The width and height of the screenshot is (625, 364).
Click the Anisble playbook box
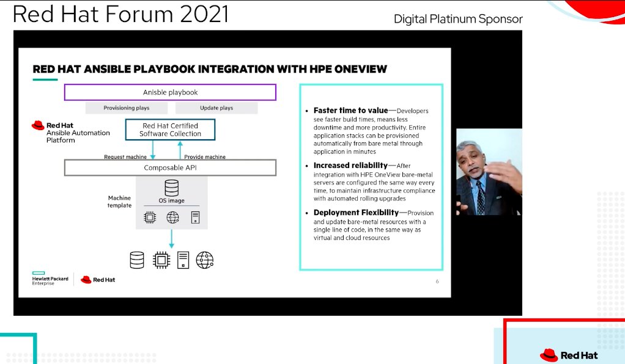[x=170, y=92]
